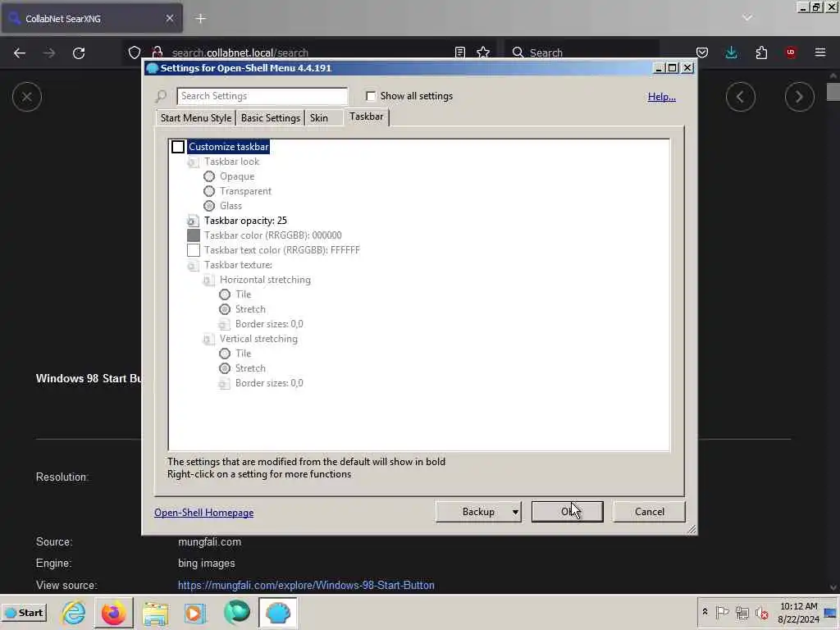Click the Search Settings input field
The height and width of the screenshot is (630, 840).
[x=262, y=97]
